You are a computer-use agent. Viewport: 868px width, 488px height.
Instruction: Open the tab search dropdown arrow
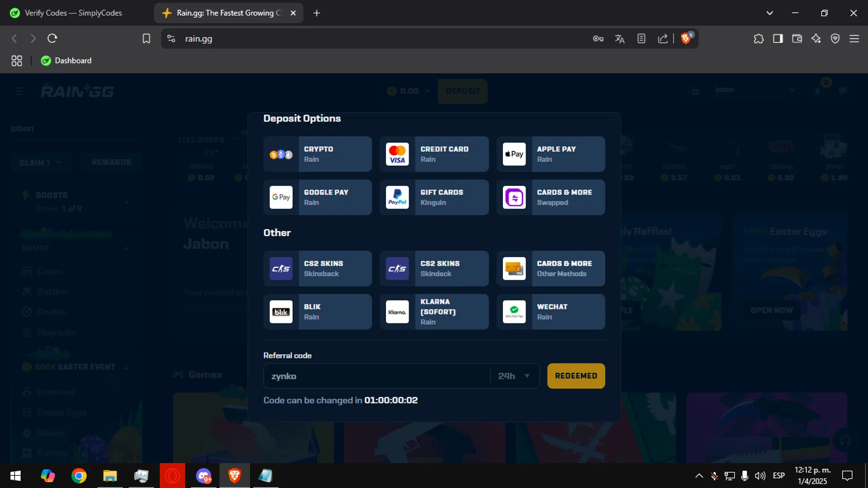tap(770, 13)
